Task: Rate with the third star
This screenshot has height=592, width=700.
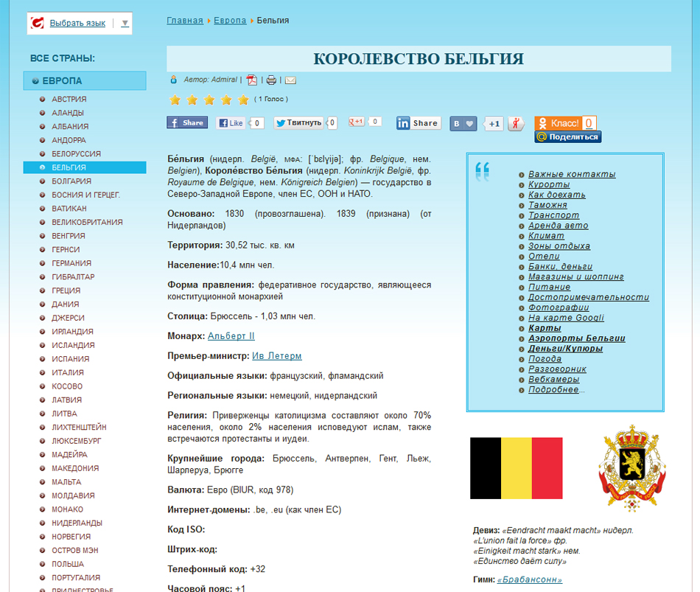Action: pyautogui.click(x=209, y=100)
